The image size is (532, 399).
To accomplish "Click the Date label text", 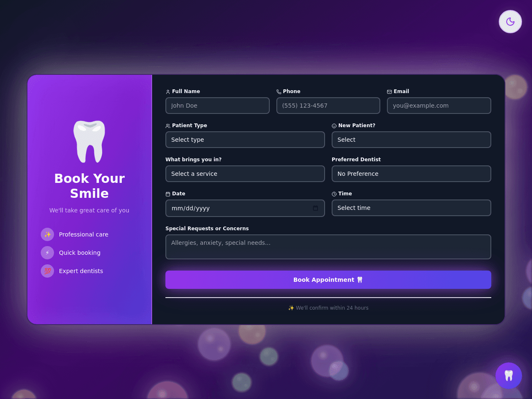I will coord(179,194).
